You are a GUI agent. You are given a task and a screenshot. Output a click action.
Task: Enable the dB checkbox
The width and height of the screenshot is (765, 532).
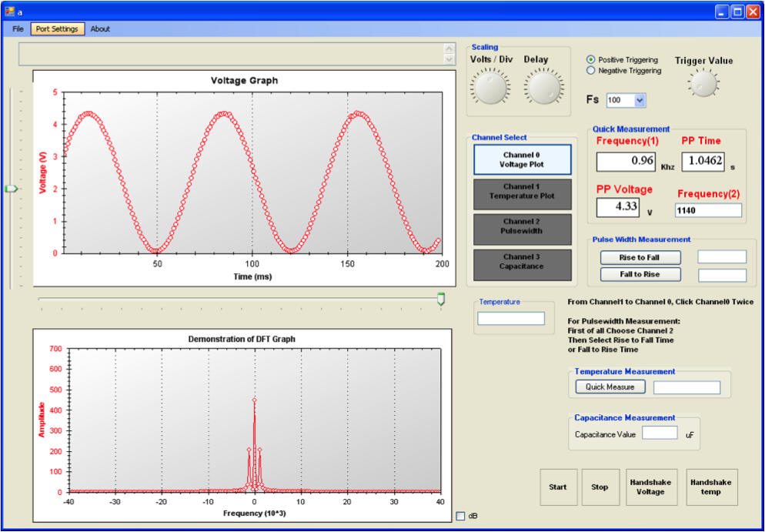click(x=461, y=516)
